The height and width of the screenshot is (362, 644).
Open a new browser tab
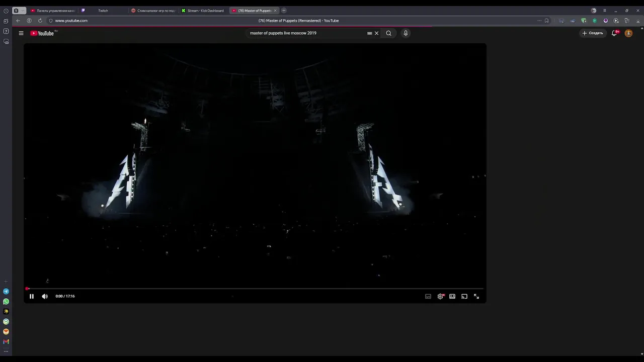[284, 11]
